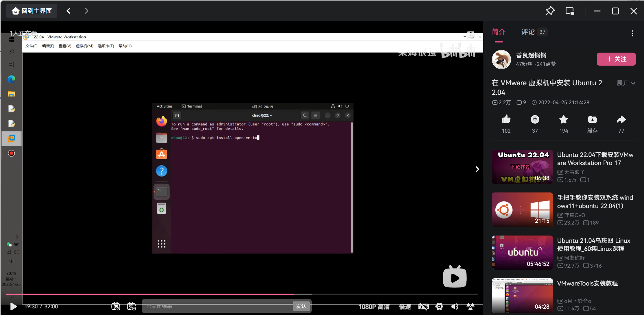Open the 善良超锅锅 uploader name
The height and width of the screenshot is (315, 644).
(531, 55)
